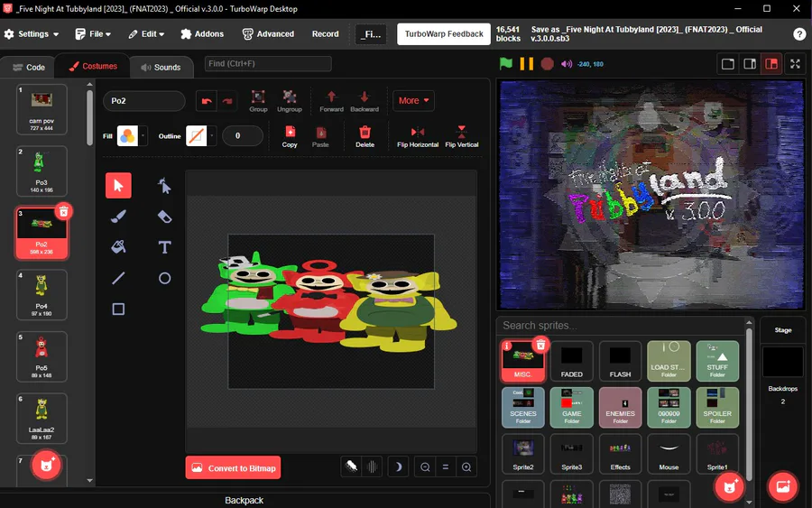Move selection Forward

pyautogui.click(x=331, y=101)
